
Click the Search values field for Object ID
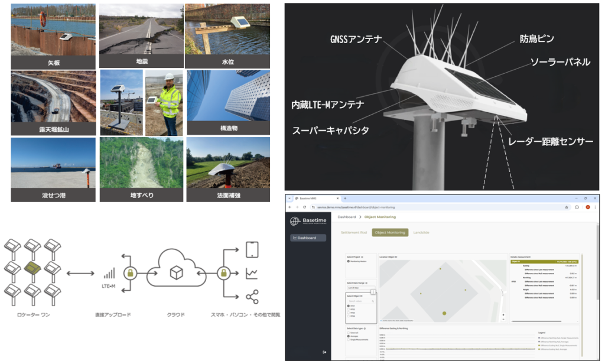[x=360, y=301]
